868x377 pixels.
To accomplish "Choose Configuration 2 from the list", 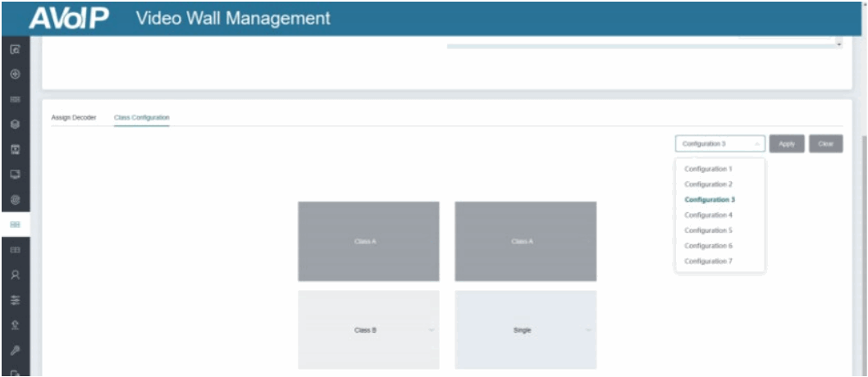I will tap(708, 184).
